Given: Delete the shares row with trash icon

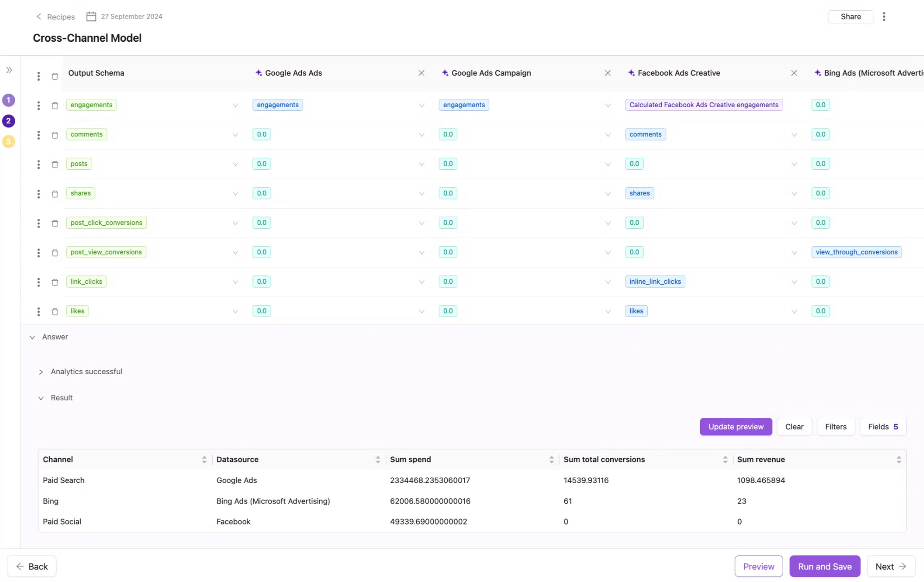Looking at the screenshot, I should (55, 194).
